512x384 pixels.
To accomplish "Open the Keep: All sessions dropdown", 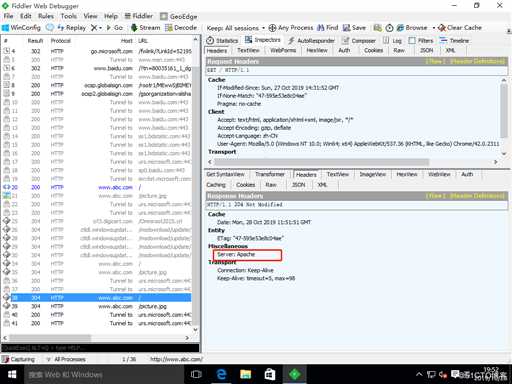I will pos(236,28).
